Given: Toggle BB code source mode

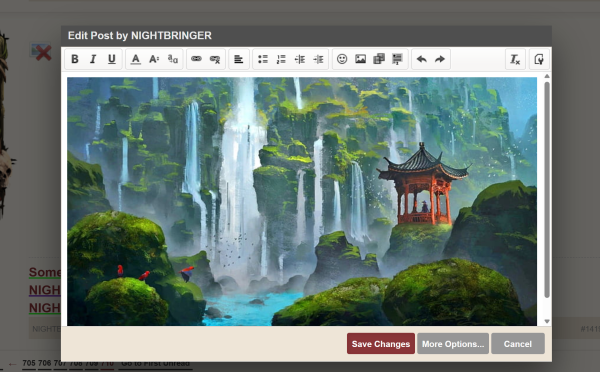Looking at the screenshot, I should [539, 59].
